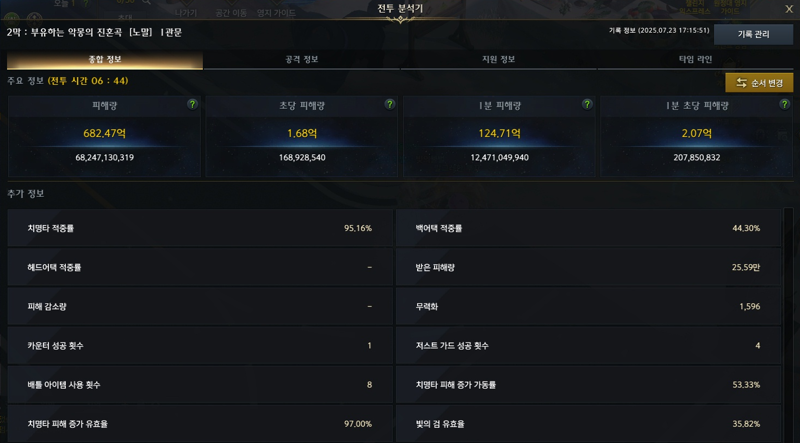Click help icon on 1분 피해량 card

coord(587,104)
